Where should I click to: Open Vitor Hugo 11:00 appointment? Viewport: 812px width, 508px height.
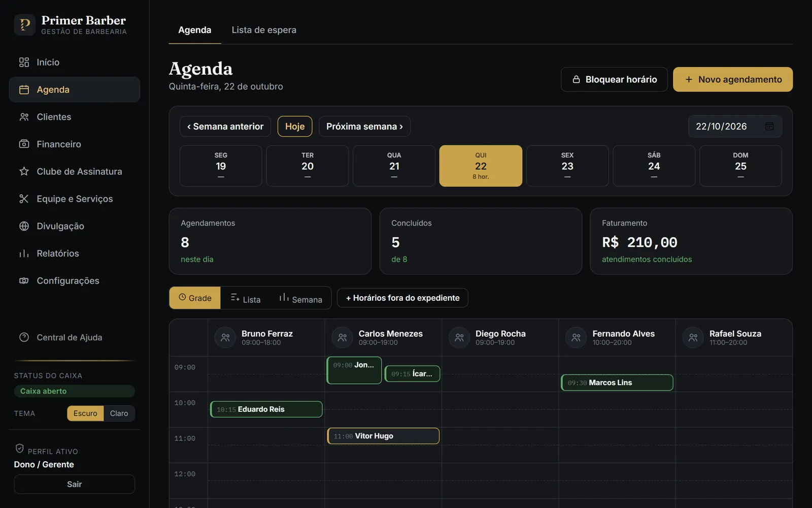pyautogui.click(x=383, y=436)
